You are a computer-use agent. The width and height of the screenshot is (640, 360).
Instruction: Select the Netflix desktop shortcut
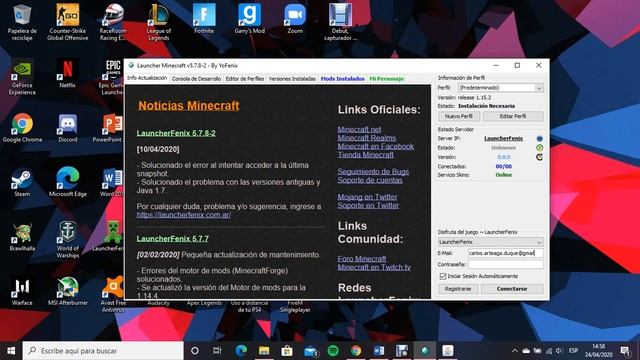click(x=67, y=74)
